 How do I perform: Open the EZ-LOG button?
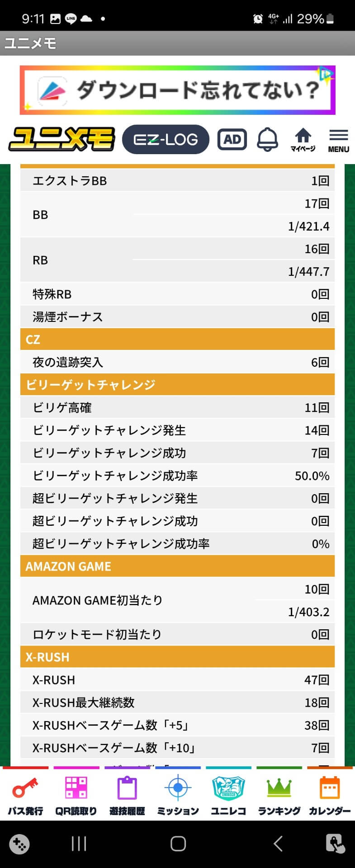[166, 139]
